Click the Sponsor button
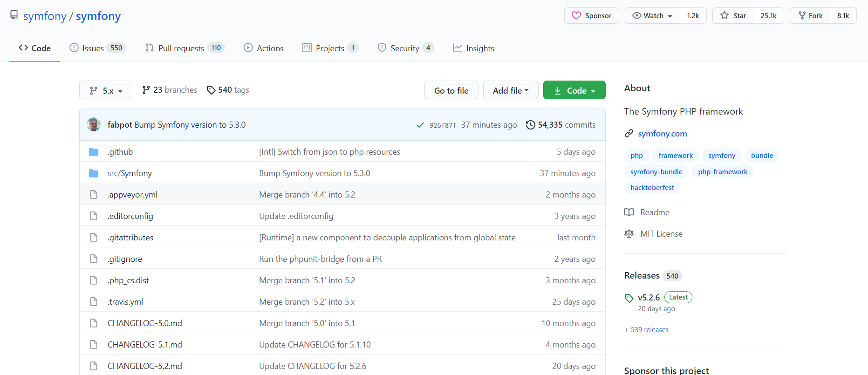 [592, 16]
